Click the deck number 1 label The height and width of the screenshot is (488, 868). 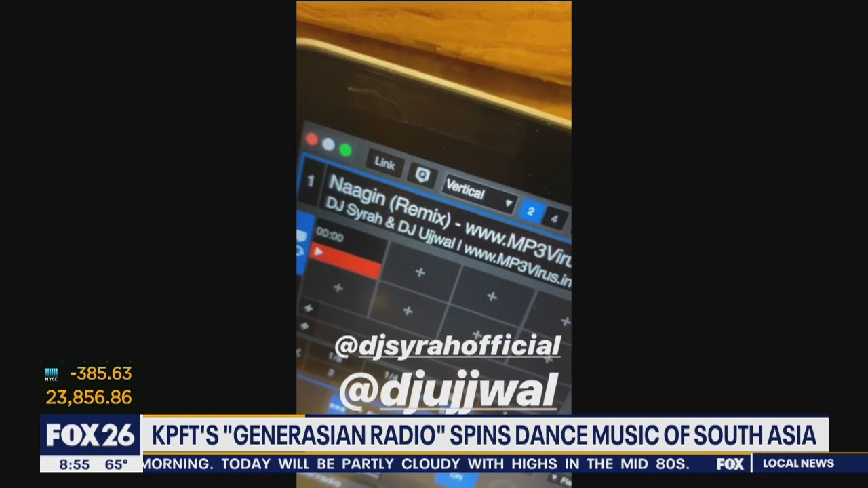coord(311,182)
